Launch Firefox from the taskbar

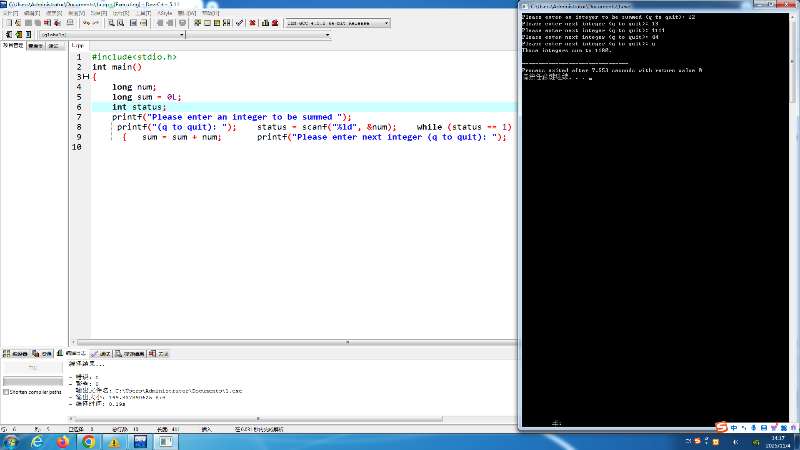[x=63, y=442]
